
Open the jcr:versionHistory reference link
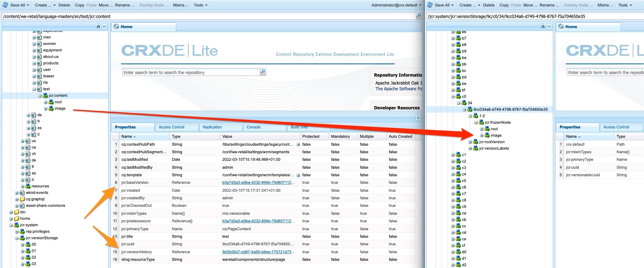258,252
